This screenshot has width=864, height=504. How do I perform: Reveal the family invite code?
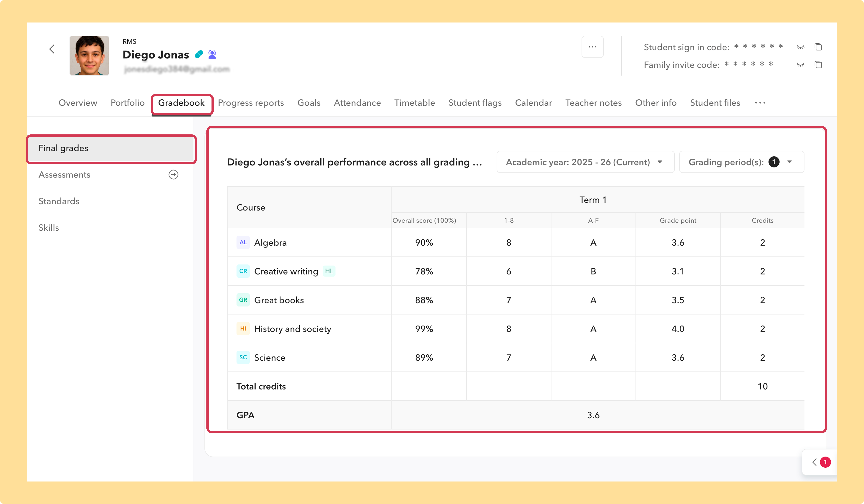(801, 65)
